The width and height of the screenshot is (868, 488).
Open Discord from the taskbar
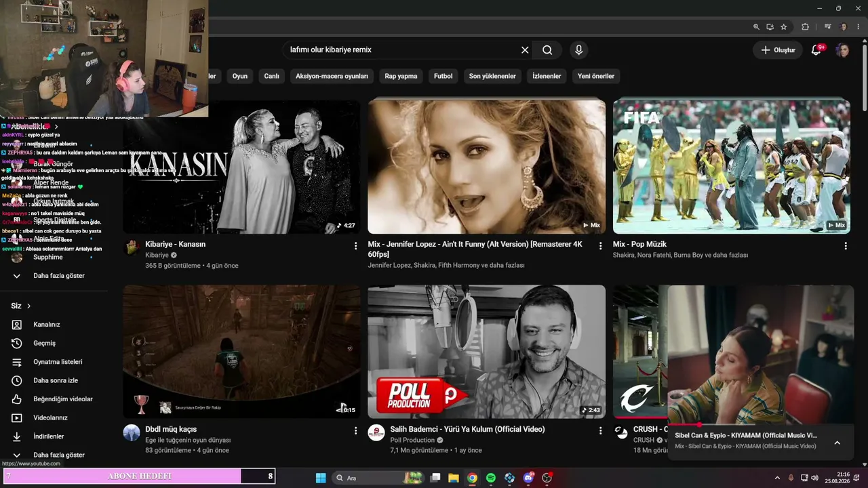click(528, 478)
